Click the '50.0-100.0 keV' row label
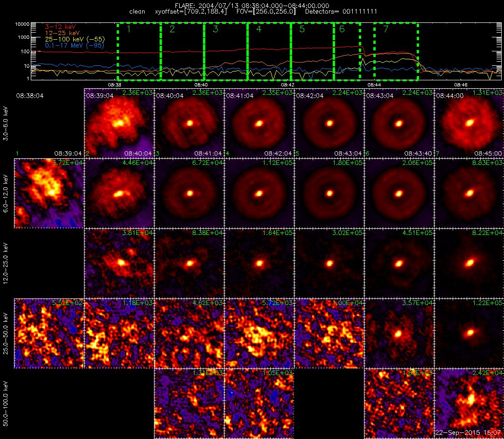 pyautogui.click(x=6, y=404)
